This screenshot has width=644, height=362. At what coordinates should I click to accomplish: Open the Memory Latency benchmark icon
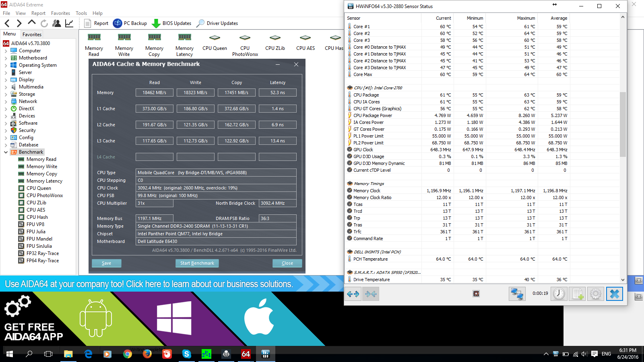(184, 45)
